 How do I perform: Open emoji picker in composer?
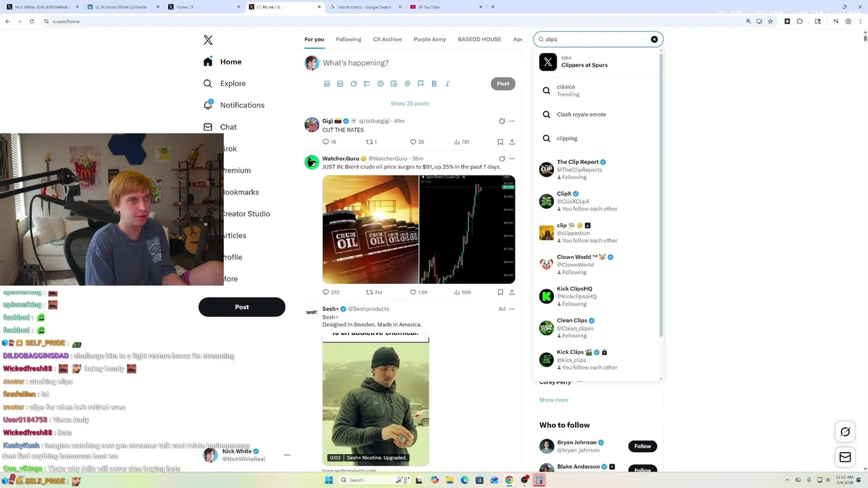(x=380, y=84)
